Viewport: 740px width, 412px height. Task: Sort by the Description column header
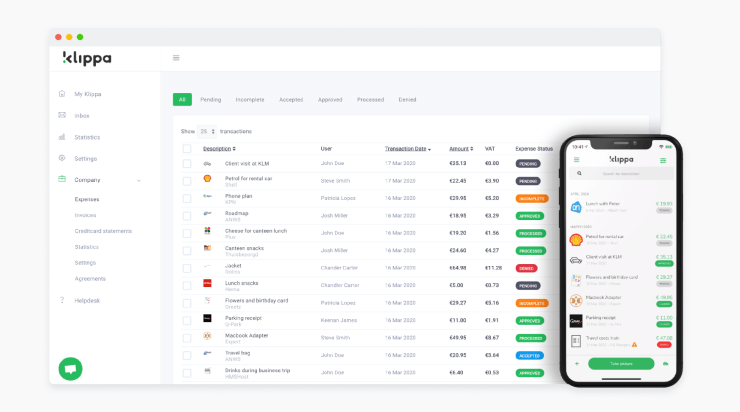pyautogui.click(x=219, y=149)
